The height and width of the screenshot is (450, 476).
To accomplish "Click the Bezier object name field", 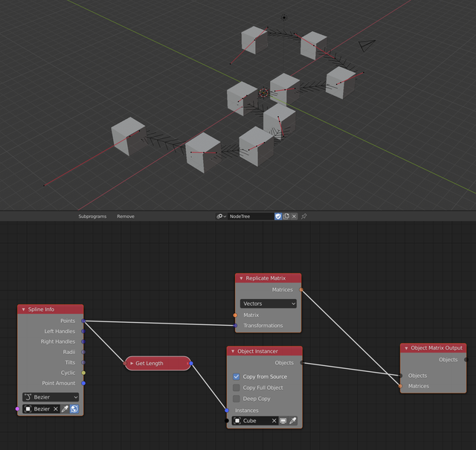I will coord(42,409).
